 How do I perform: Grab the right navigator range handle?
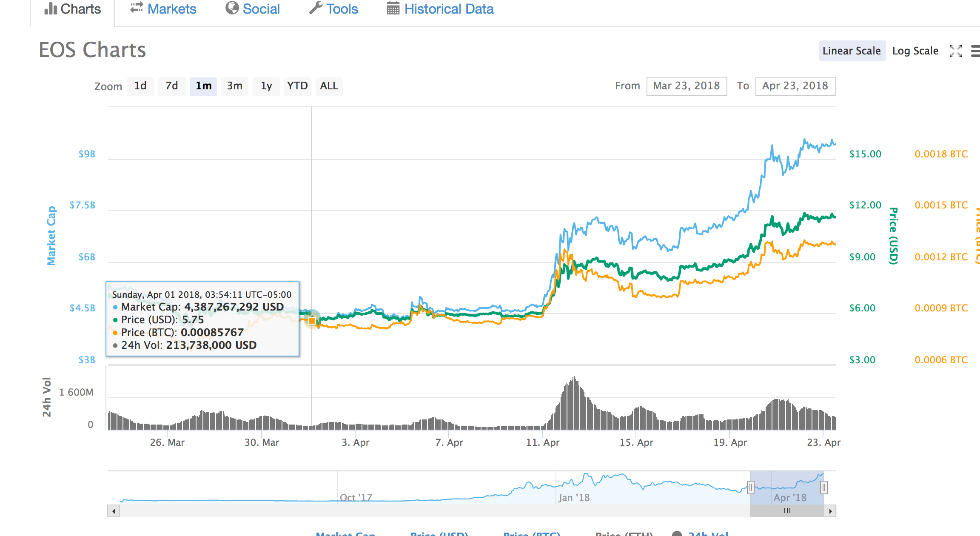[x=824, y=488]
